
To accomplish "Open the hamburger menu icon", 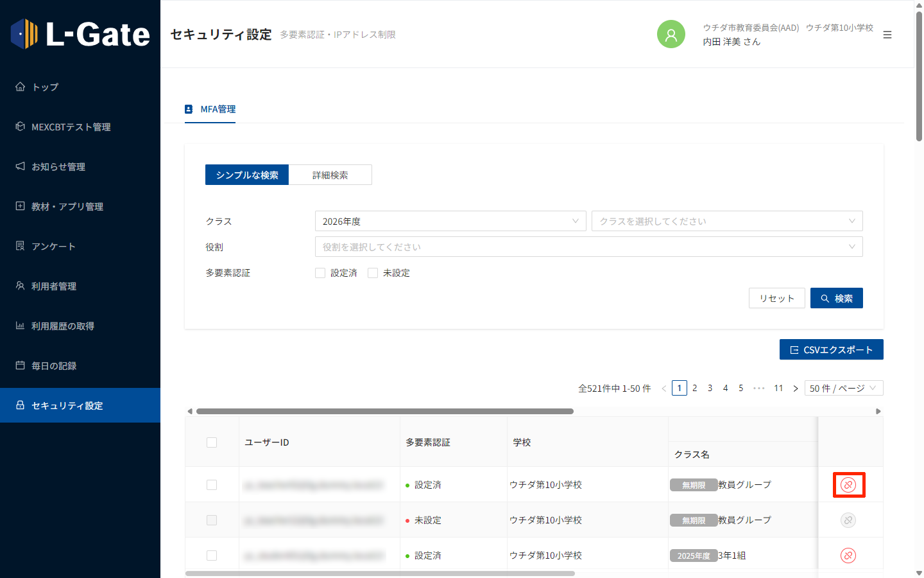I will 887,35.
